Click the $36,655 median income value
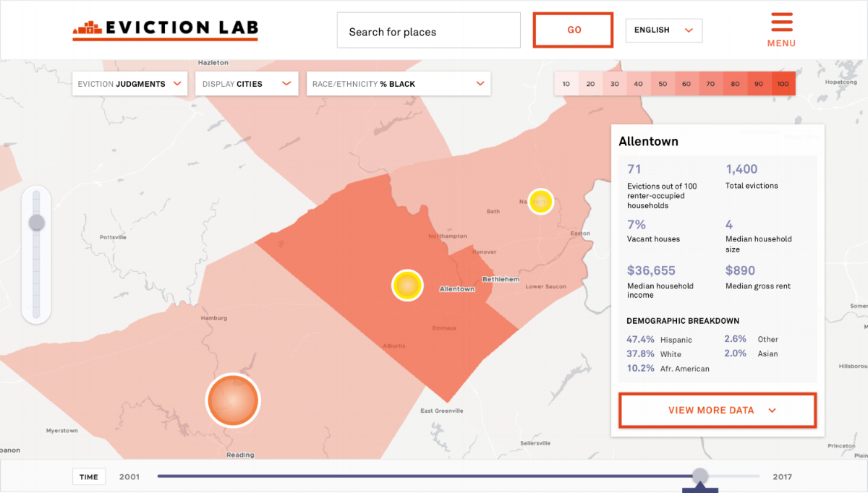The width and height of the screenshot is (868, 493). click(x=651, y=270)
